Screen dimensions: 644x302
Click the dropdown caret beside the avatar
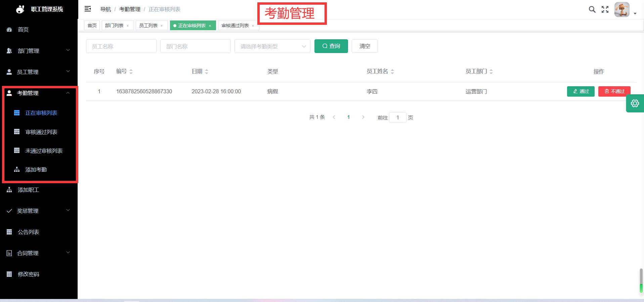(x=635, y=14)
